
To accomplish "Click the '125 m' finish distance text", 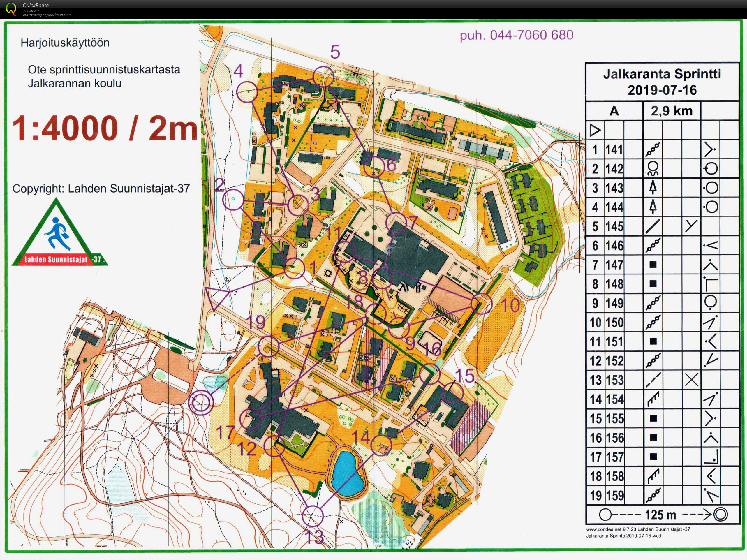I will coord(660,515).
